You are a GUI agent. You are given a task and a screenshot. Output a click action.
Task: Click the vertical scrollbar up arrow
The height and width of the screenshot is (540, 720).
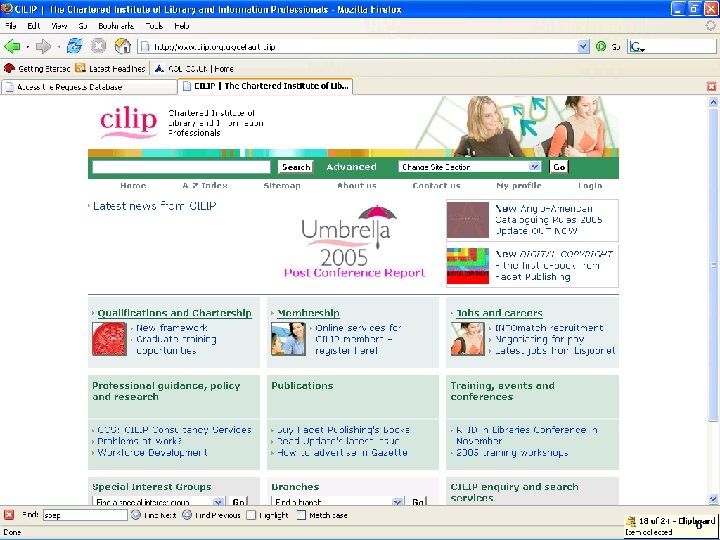coord(713,102)
